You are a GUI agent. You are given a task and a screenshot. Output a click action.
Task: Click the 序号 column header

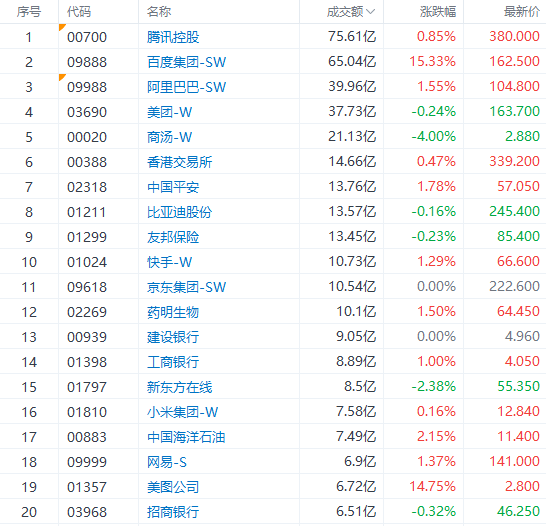tap(29, 12)
